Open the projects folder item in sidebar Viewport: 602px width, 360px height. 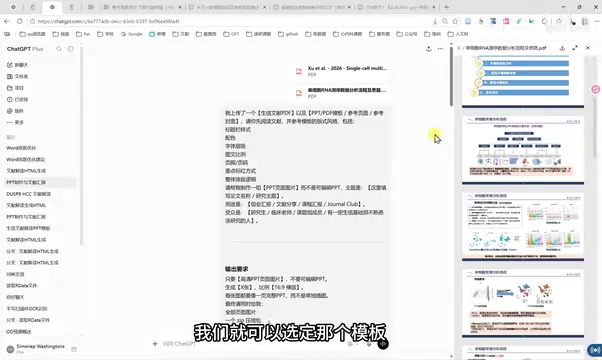[x=15, y=88]
